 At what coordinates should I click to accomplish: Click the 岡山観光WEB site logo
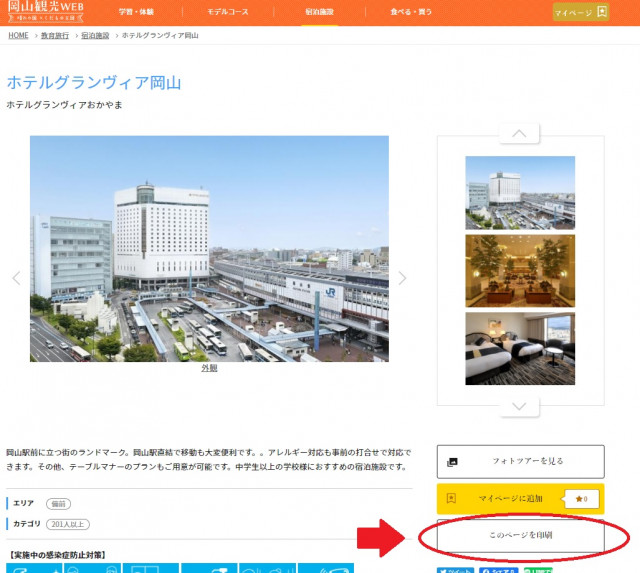(x=45, y=11)
